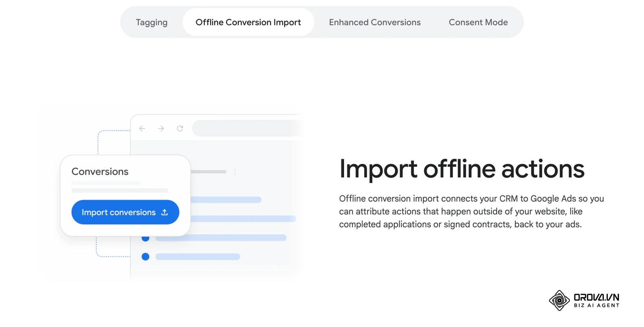Viewport: 644px width, 327px height.
Task: Click the browser back arrow in the illustration
Action: (x=142, y=128)
